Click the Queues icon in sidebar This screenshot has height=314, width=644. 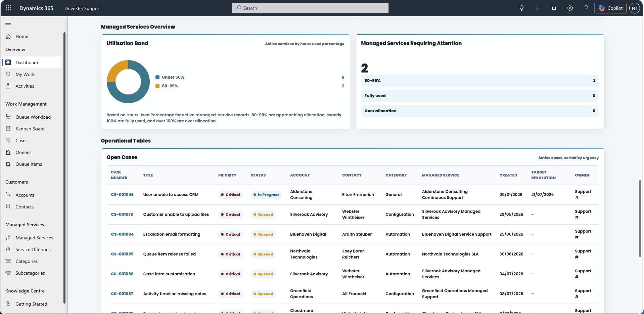click(8, 152)
